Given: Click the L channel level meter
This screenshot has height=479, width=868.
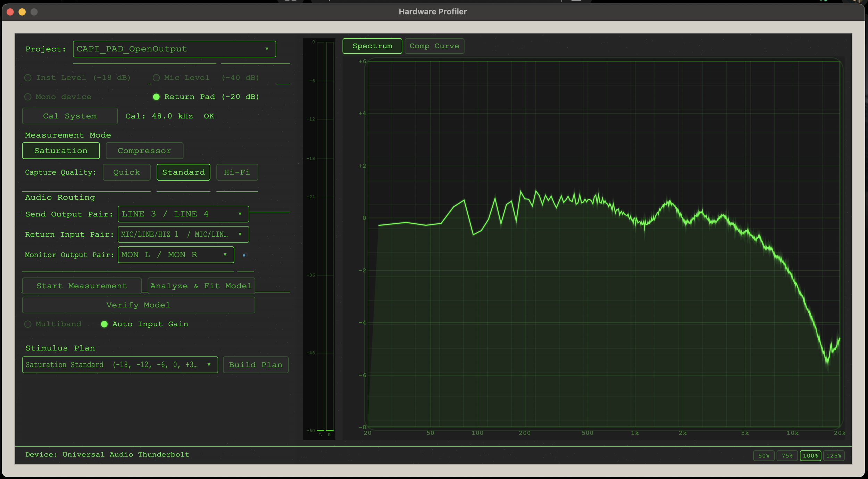Looking at the screenshot, I should (320, 236).
